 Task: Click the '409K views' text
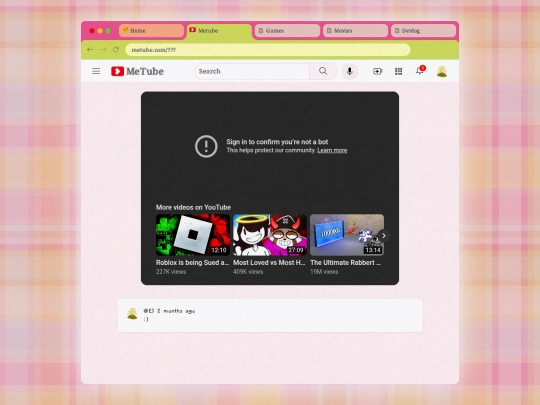(x=248, y=272)
